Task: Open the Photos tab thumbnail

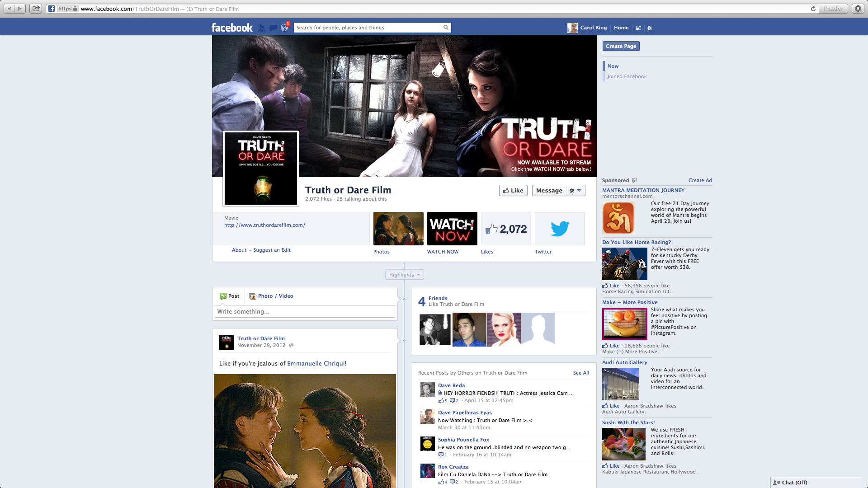Action: point(398,229)
